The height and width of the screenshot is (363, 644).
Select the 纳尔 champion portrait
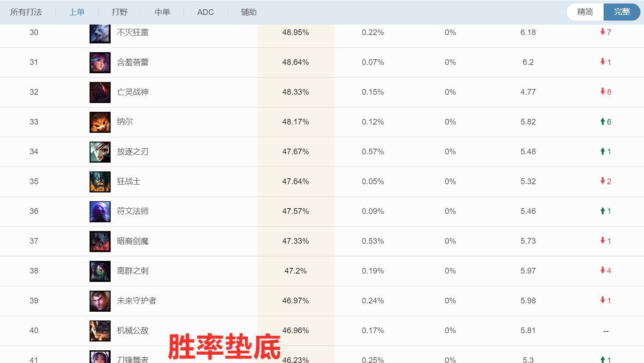coord(100,122)
